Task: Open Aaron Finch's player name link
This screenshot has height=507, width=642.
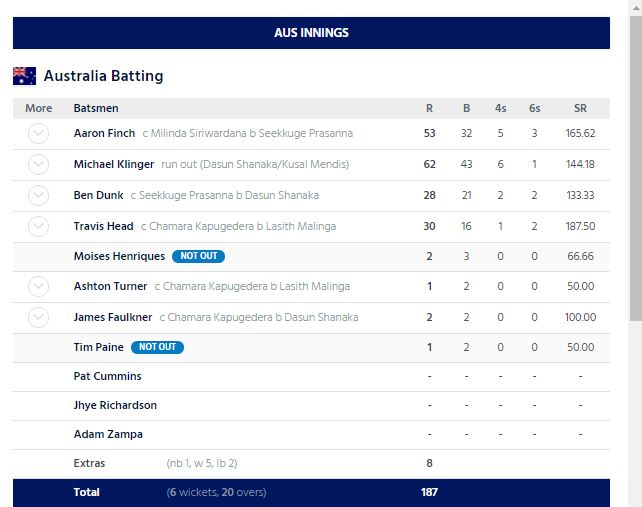Action: (104, 134)
